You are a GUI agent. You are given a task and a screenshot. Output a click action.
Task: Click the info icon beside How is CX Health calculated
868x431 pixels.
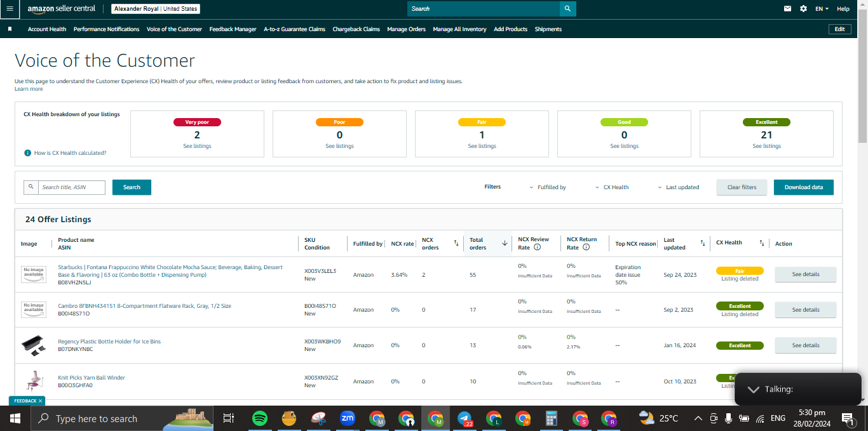(27, 153)
